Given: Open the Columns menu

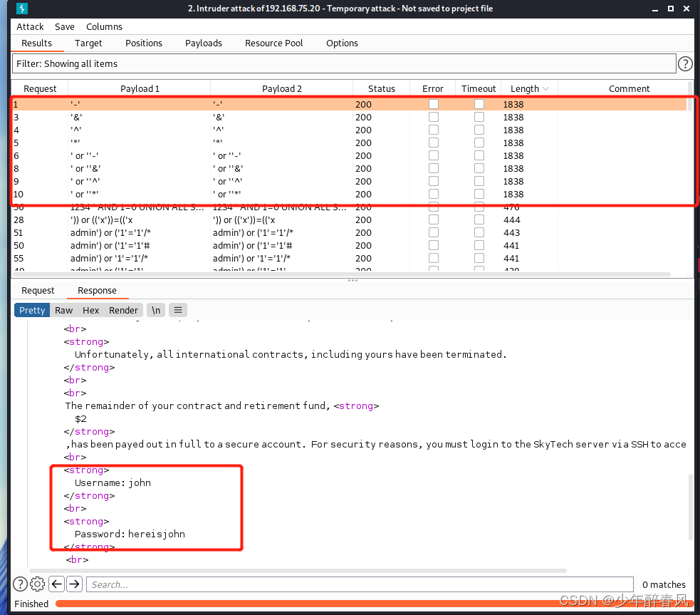Looking at the screenshot, I should (104, 27).
